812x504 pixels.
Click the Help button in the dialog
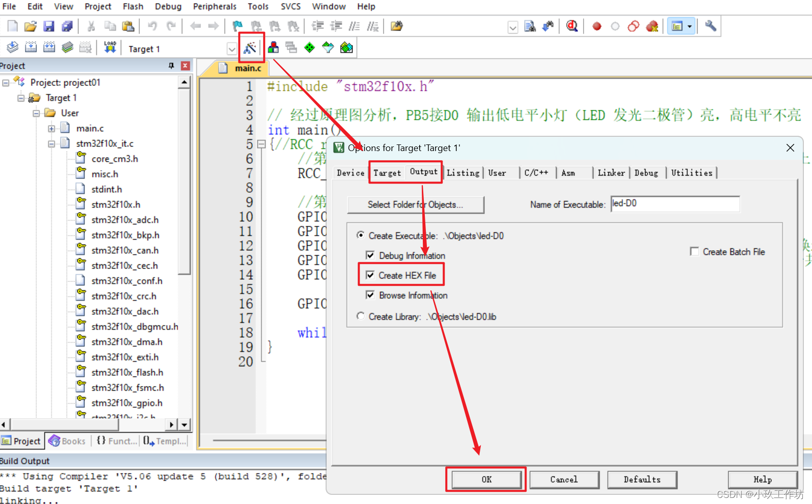[762, 480]
